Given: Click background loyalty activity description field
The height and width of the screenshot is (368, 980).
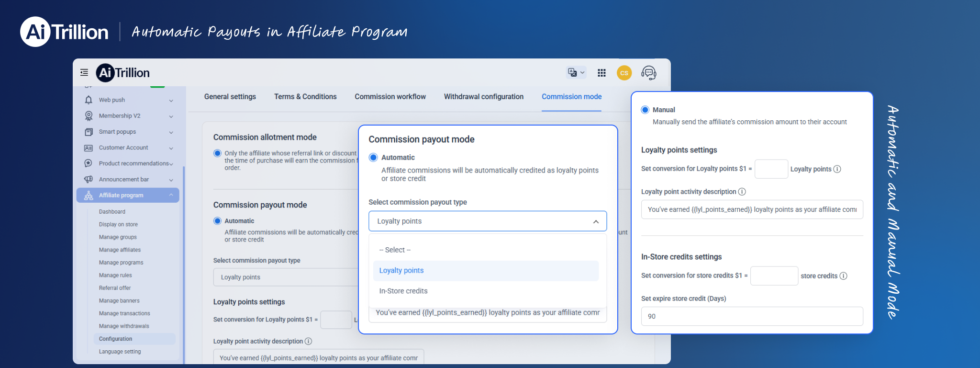Looking at the screenshot, I should tap(319, 357).
